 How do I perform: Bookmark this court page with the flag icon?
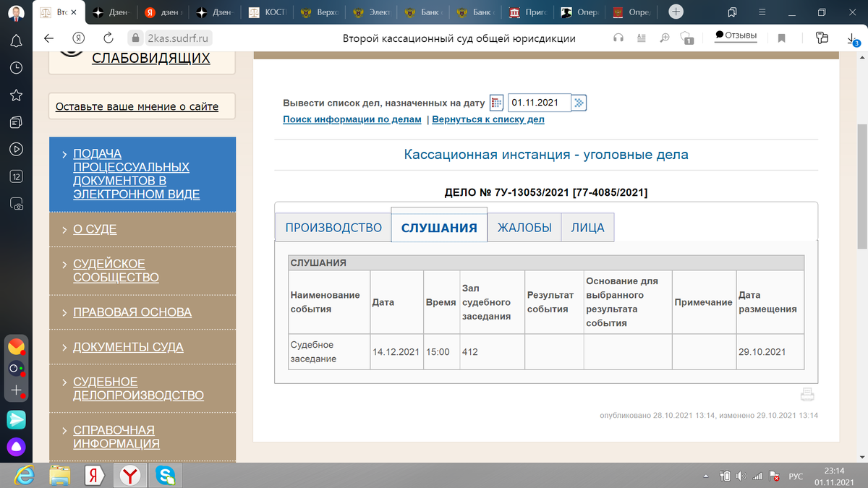[x=781, y=38]
